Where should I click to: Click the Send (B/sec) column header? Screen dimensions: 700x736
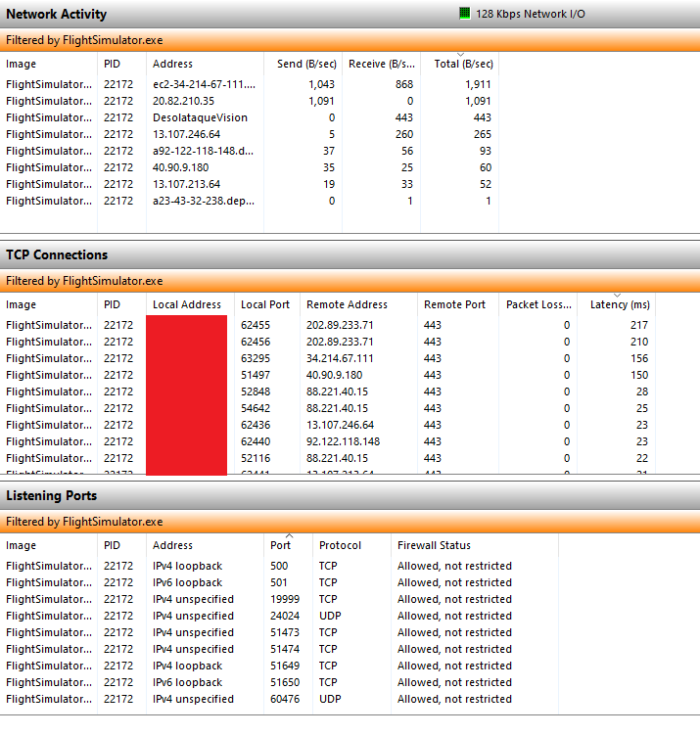point(303,64)
